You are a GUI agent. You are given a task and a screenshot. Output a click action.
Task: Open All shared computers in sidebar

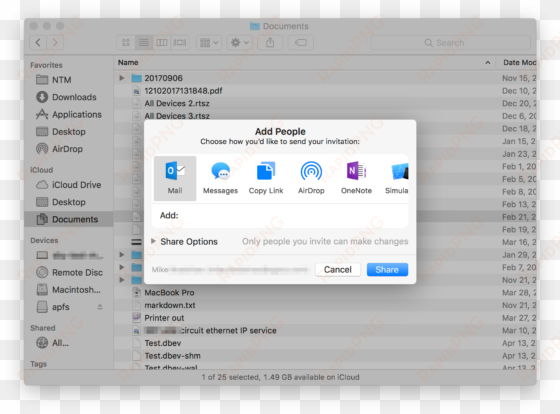[52, 343]
